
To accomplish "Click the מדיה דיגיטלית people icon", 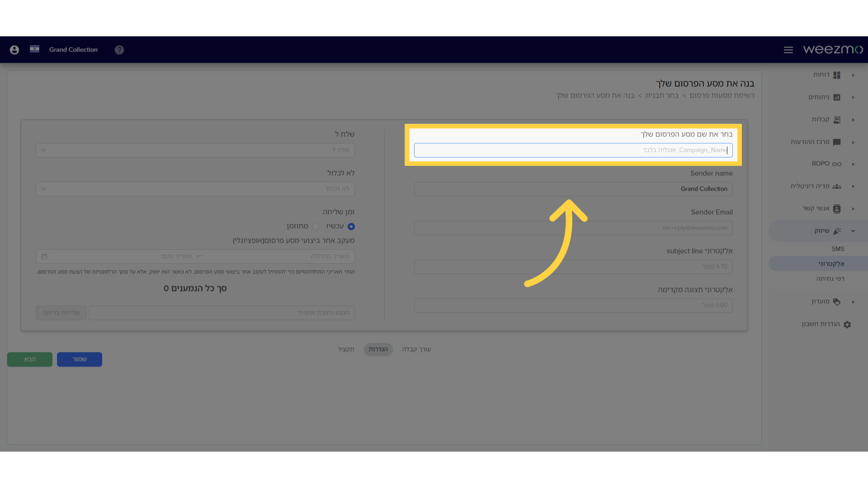I will [x=837, y=186].
